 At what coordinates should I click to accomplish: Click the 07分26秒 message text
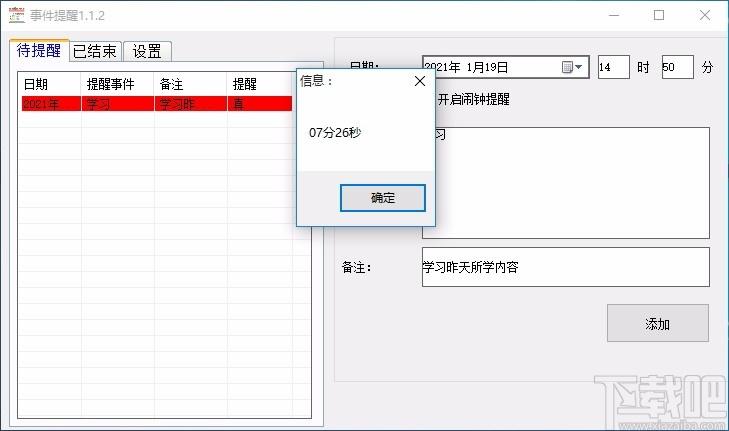pyautogui.click(x=335, y=133)
